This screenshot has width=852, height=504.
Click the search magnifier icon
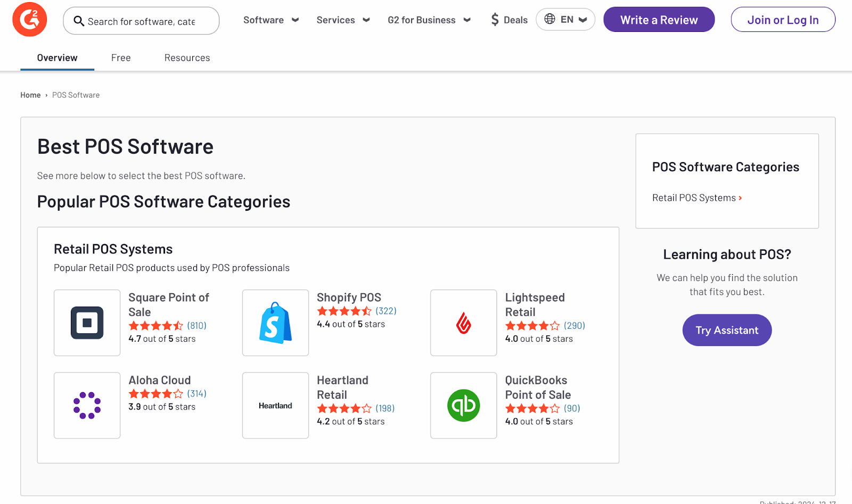tap(79, 21)
